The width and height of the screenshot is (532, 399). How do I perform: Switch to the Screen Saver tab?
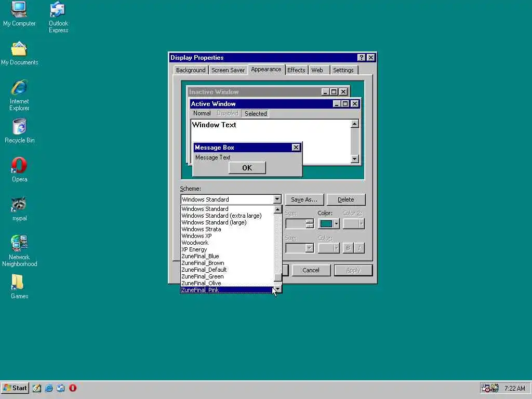click(228, 70)
